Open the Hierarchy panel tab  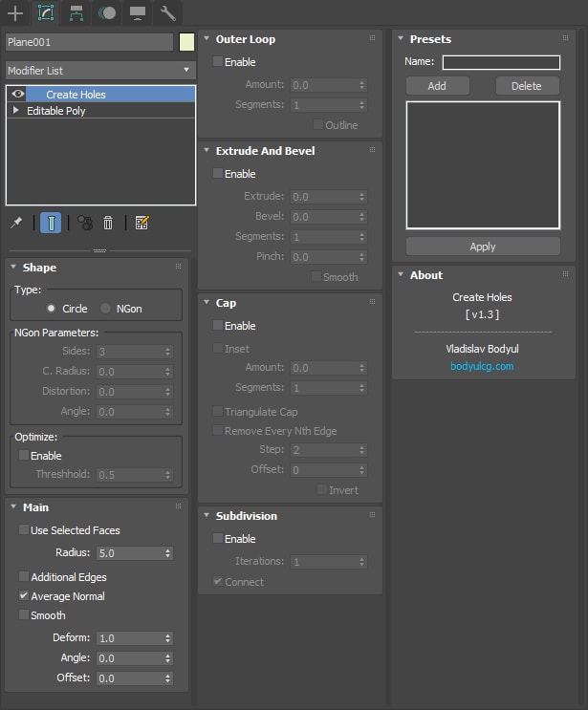pyautogui.click(x=76, y=13)
